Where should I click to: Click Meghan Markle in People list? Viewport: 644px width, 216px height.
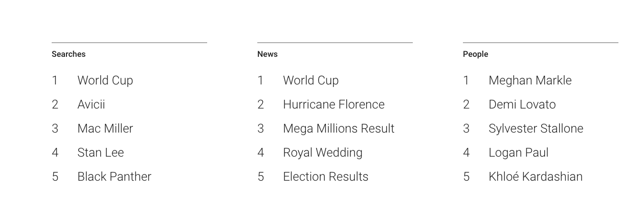click(530, 80)
